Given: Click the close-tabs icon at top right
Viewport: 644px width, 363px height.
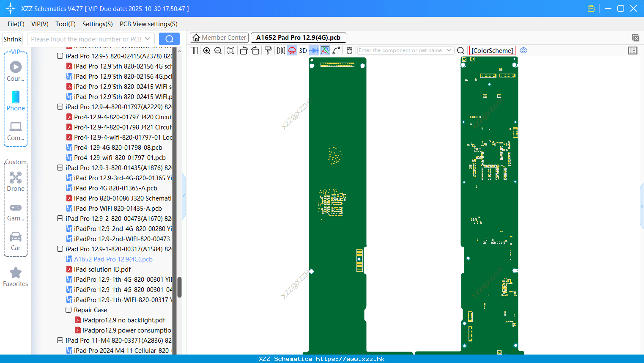Looking at the screenshot, I should (635, 38).
